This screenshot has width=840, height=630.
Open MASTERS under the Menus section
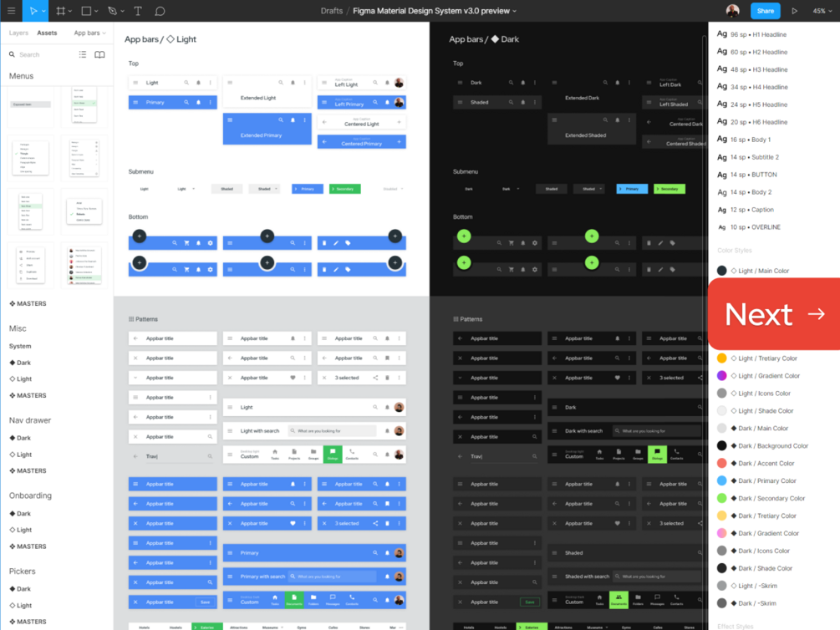28,303
